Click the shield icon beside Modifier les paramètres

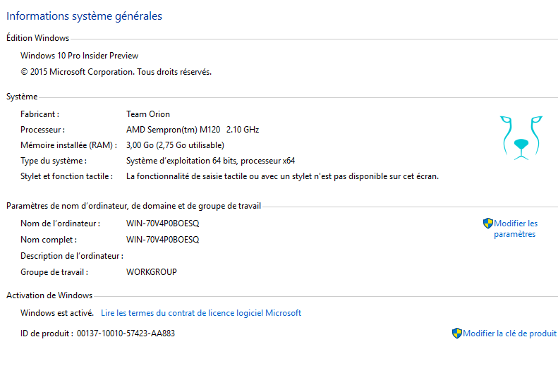point(488,223)
